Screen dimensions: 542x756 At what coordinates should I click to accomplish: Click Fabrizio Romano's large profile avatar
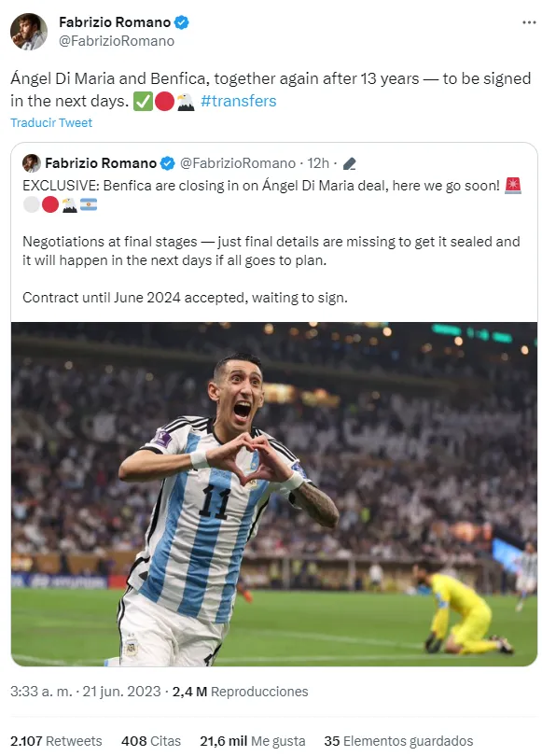29,32
